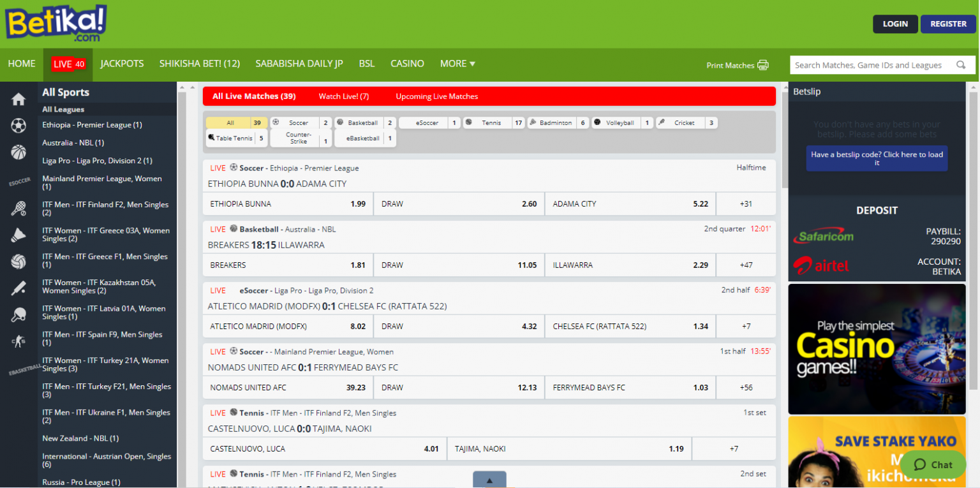
Task: Select the Home icon in the sidebar
Action: point(19,101)
